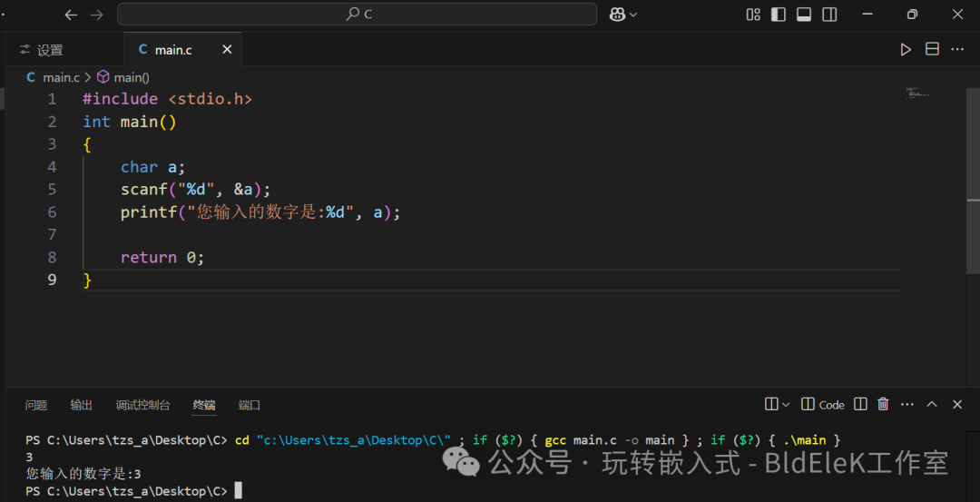Click the printf code line
Screen dimensions: 980x502
(260, 212)
